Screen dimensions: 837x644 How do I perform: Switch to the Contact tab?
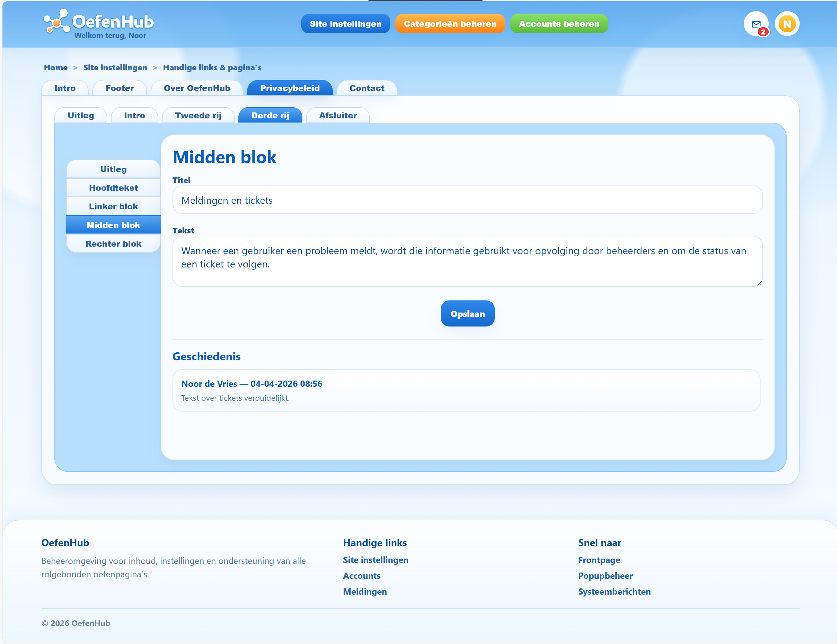[367, 88]
